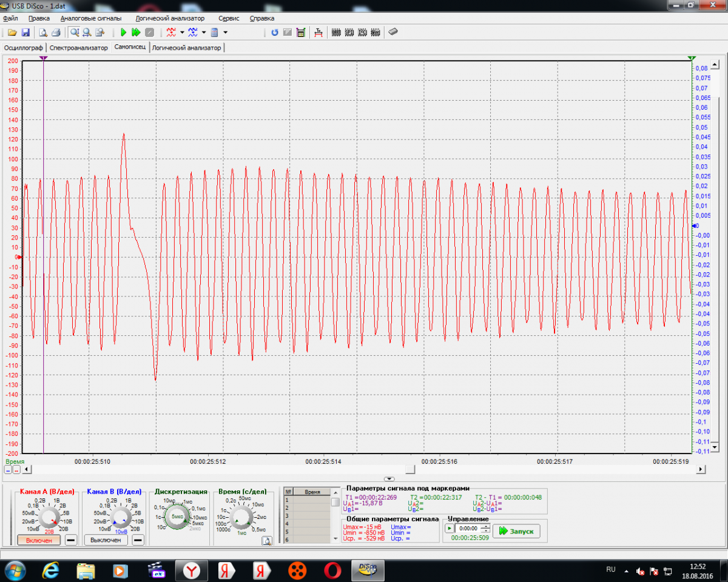Click the horizontal time scrollbar thumb
Viewport: 728px width, 582px height.
[x=411, y=469]
